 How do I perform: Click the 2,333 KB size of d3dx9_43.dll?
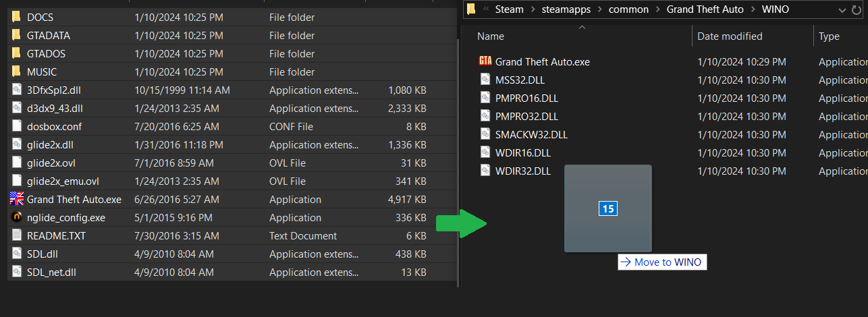pyautogui.click(x=407, y=108)
